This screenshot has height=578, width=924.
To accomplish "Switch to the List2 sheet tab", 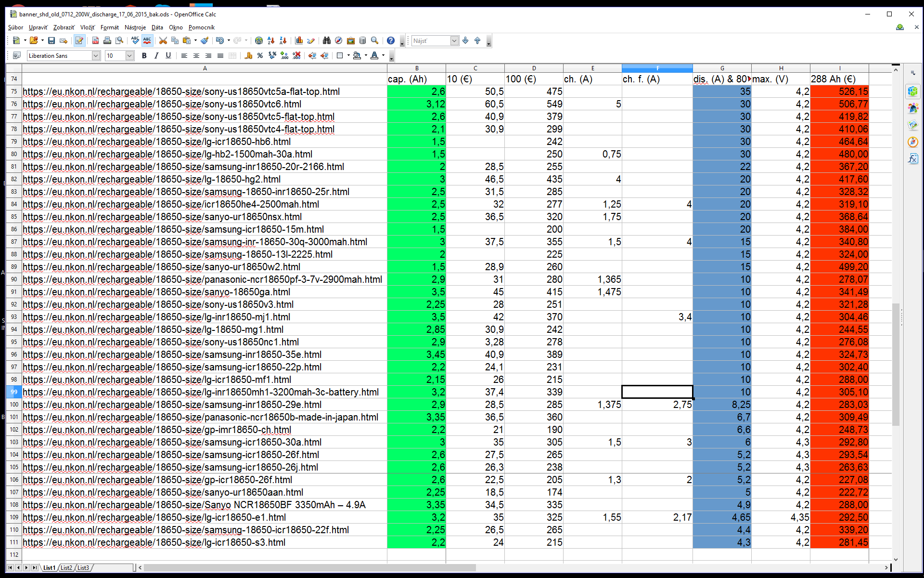I will pos(66,568).
